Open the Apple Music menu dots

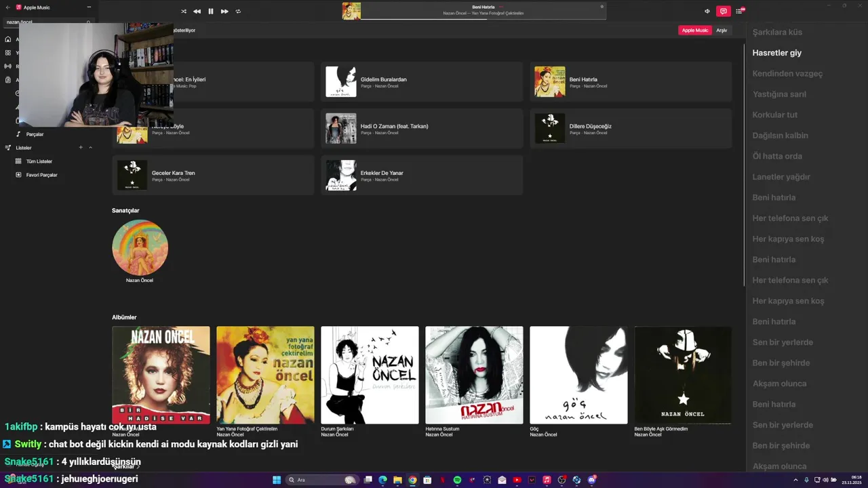[x=89, y=7]
